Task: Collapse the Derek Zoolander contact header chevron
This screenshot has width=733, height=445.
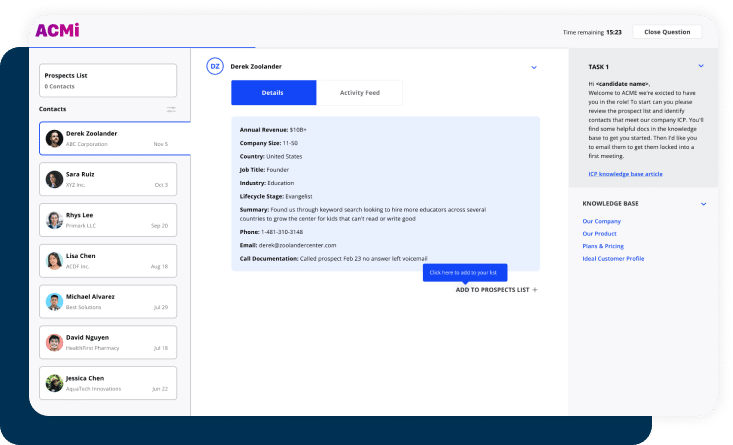Action: tap(534, 67)
